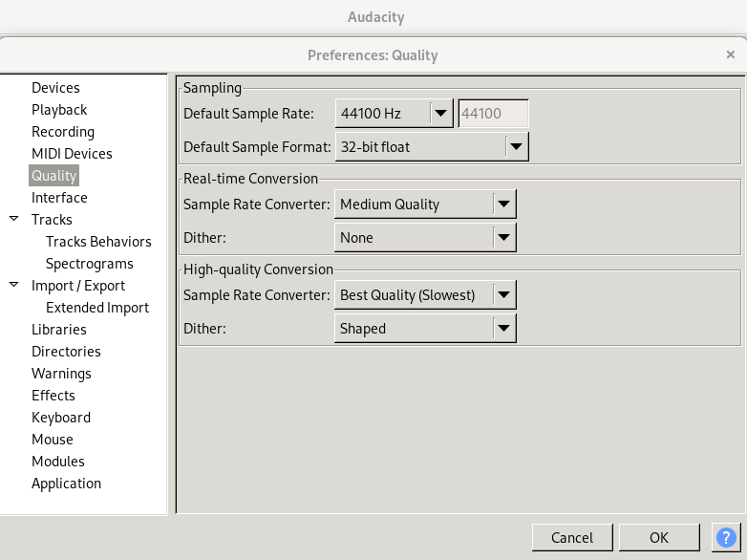This screenshot has height=560, width=747.
Task: Select the Quality category
Action: (53, 176)
